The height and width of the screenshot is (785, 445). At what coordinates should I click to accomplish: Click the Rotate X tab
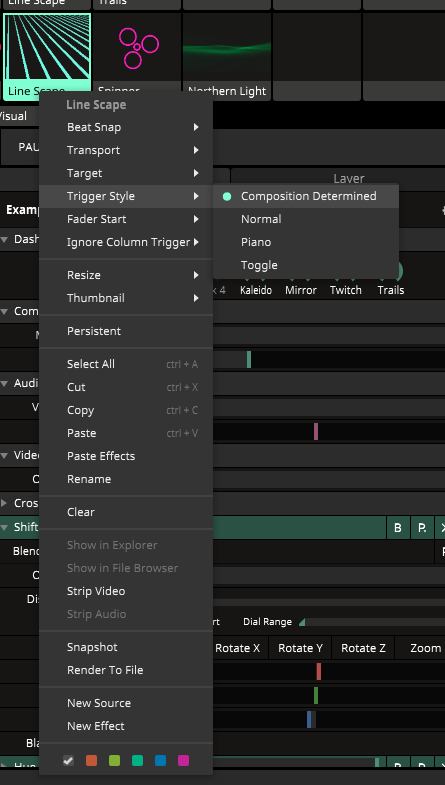[237, 648]
